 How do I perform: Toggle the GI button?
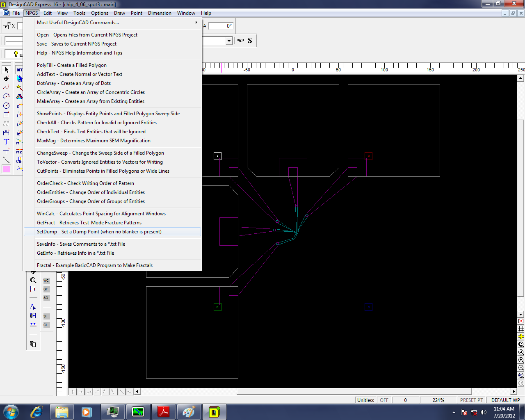pyautogui.click(x=46, y=325)
